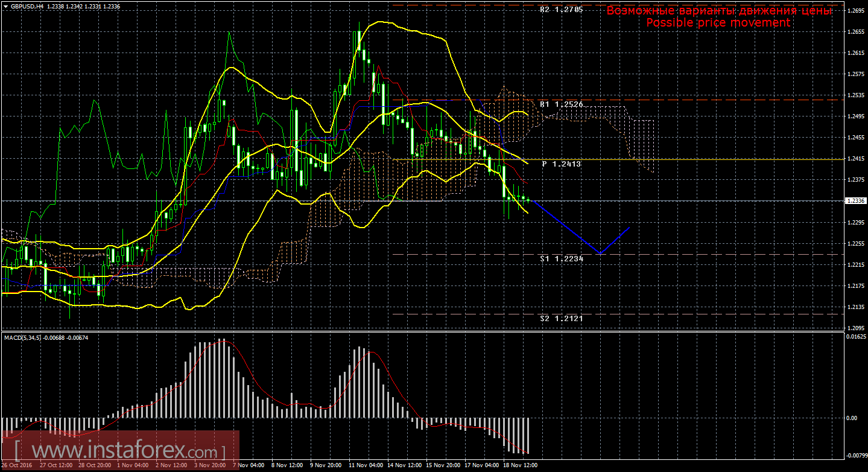The width and height of the screenshot is (868, 472).
Task: Click the low point of the blue forecast line
Action: [x=600, y=253]
